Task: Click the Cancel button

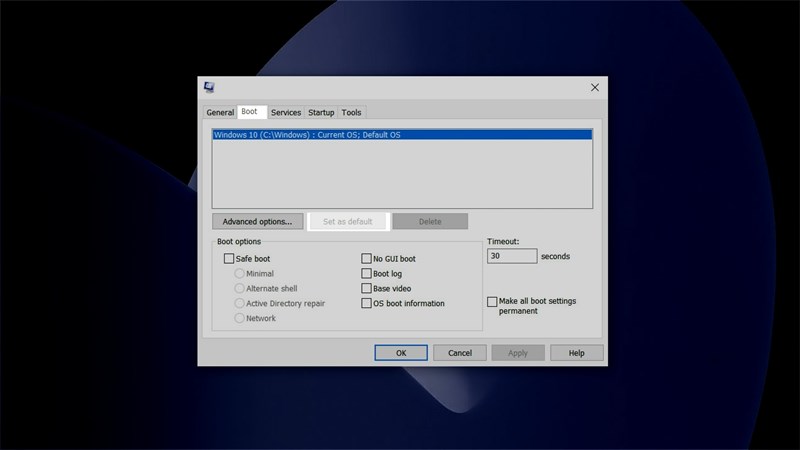Action: pyautogui.click(x=460, y=353)
